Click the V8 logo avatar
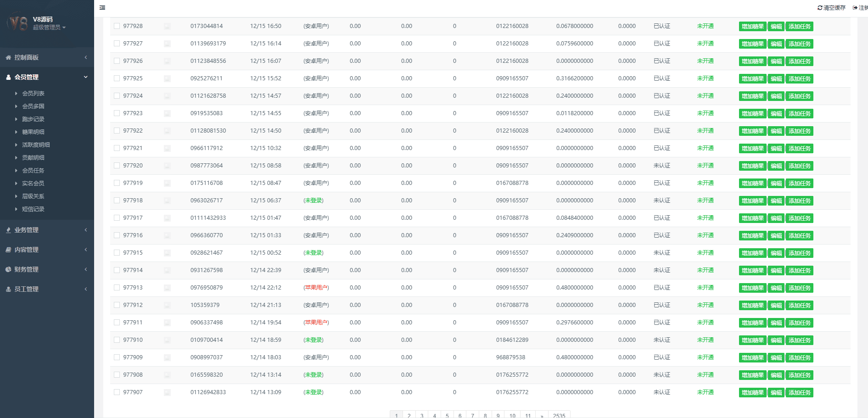This screenshot has height=418, width=868. 18,23
